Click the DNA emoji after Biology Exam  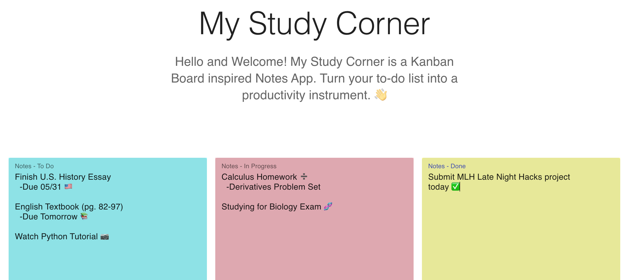328,206
